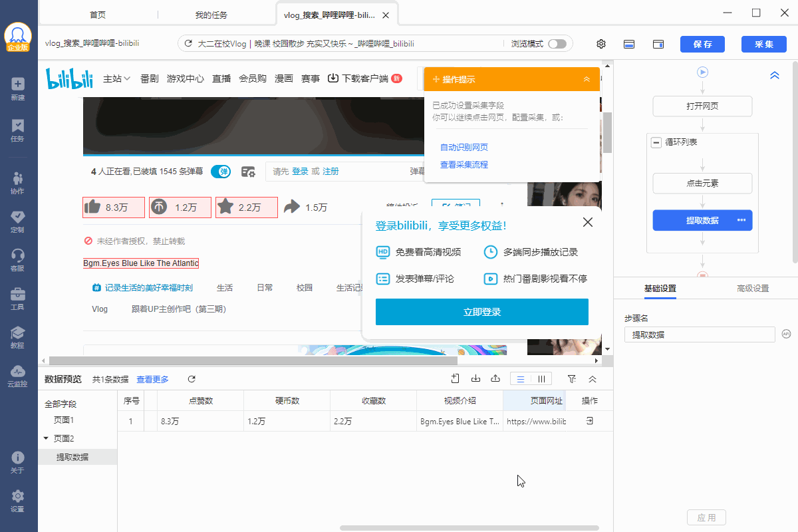The width and height of the screenshot is (798, 532).
Task: Click the export upload icon in data preview
Action: [495, 378]
